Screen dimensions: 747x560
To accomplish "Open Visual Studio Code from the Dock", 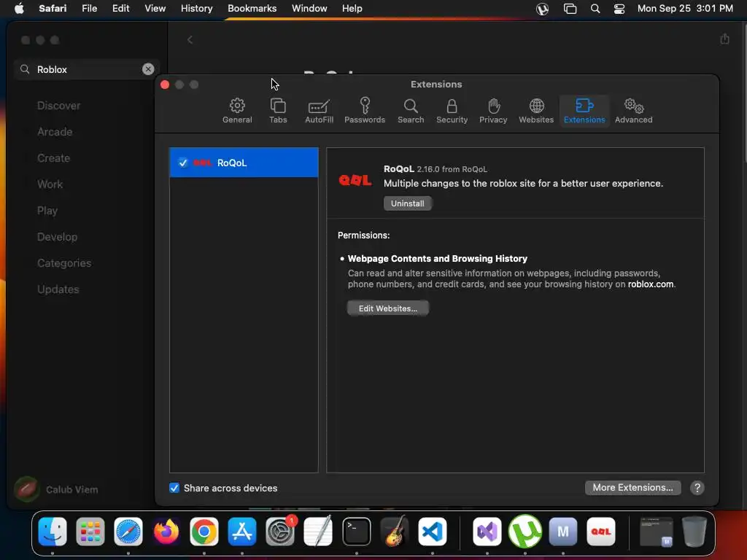I will click(x=432, y=532).
